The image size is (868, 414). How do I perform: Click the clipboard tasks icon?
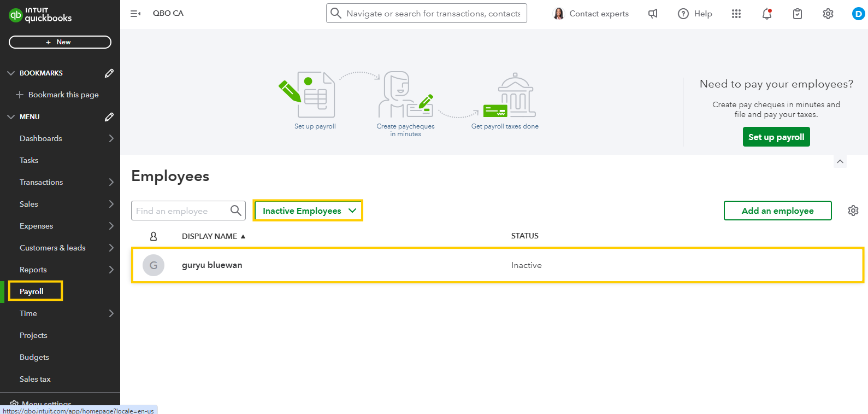pyautogui.click(x=797, y=14)
